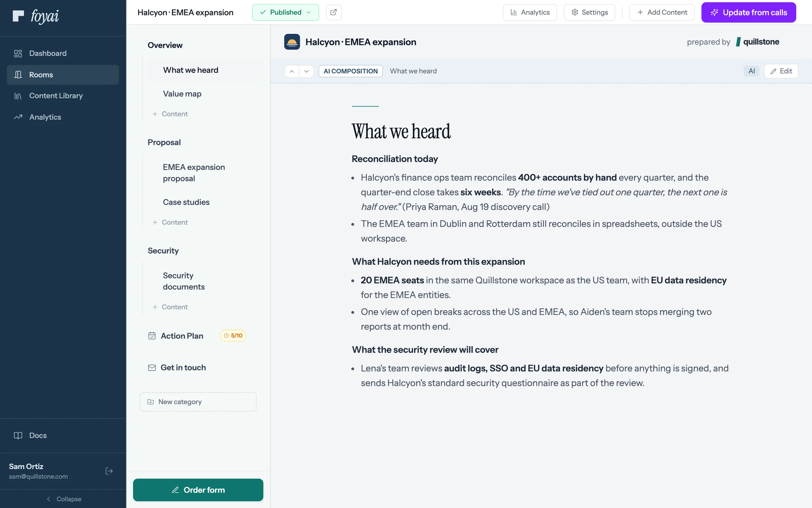Select the What we heard page
This screenshot has width=812, height=508.
pos(206,70)
